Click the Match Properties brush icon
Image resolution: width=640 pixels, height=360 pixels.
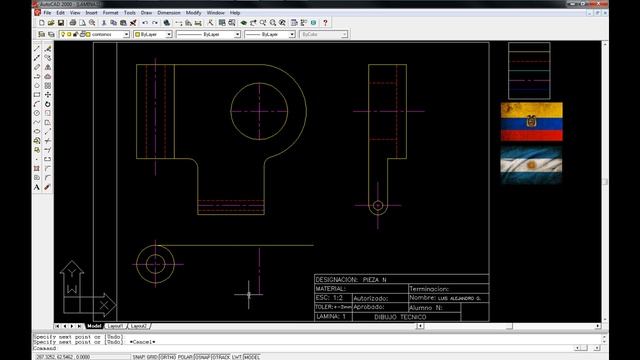[x=133, y=23]
